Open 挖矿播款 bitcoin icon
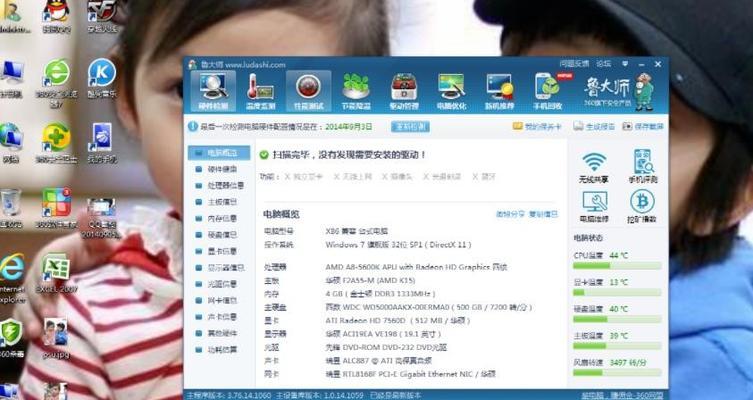Image resolution: width=753 pixels, height=400 pixels. [642, 206]
